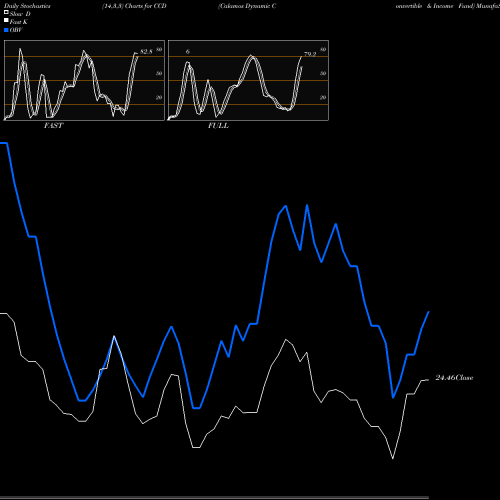
Task: Click the 50 axis label in FULL chart
Action: [x=323, y=73]
